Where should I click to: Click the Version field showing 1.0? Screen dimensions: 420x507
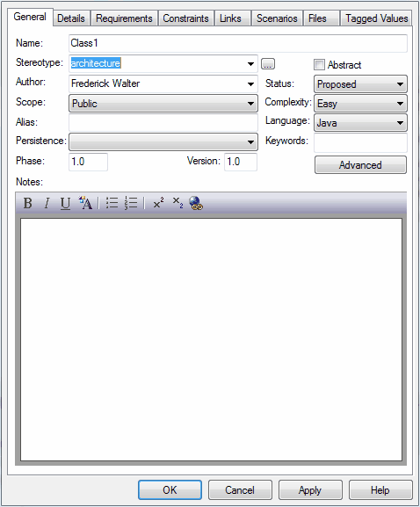tap(241, 162)
